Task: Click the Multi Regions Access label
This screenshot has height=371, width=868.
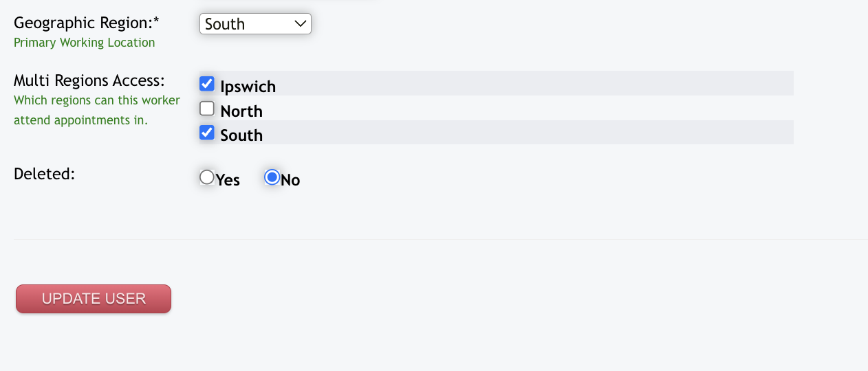Action: click(89, 80)
